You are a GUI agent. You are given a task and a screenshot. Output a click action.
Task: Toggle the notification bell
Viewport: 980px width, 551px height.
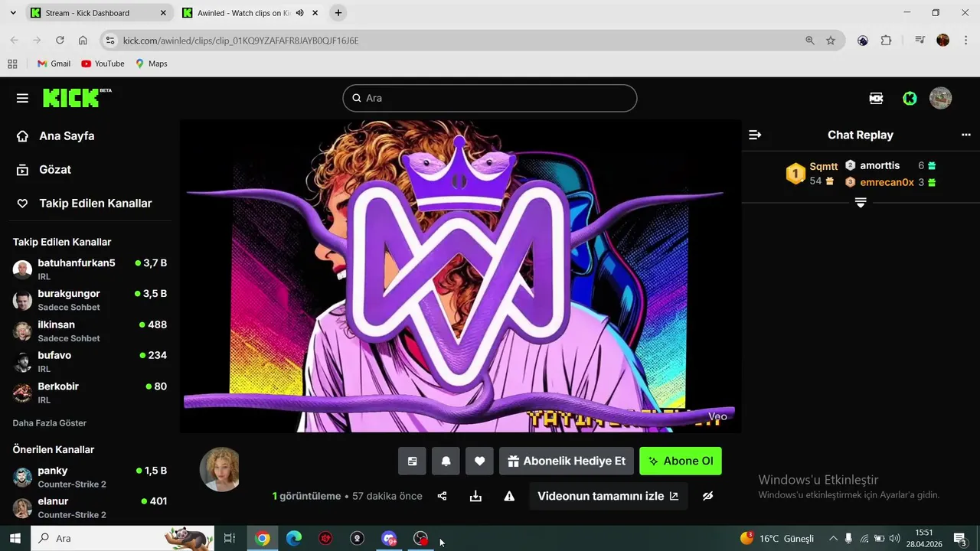(446, 461)
